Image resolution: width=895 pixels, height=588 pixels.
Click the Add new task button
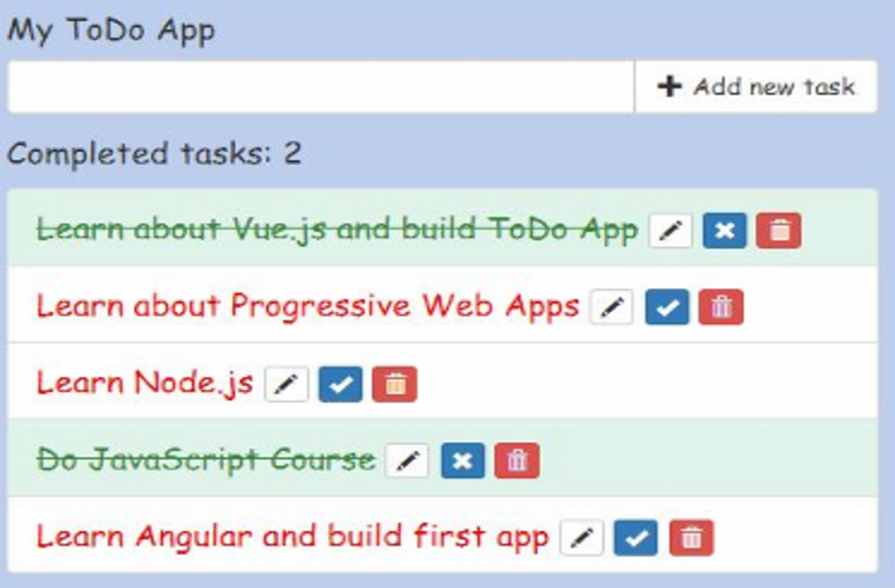tap(756, 87)
